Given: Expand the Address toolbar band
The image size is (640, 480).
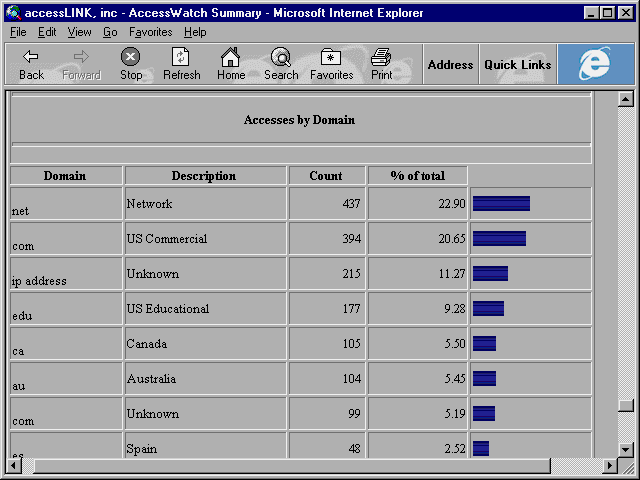Looking at the screenshot, I should pyautogui.click(x=450, y=64).
